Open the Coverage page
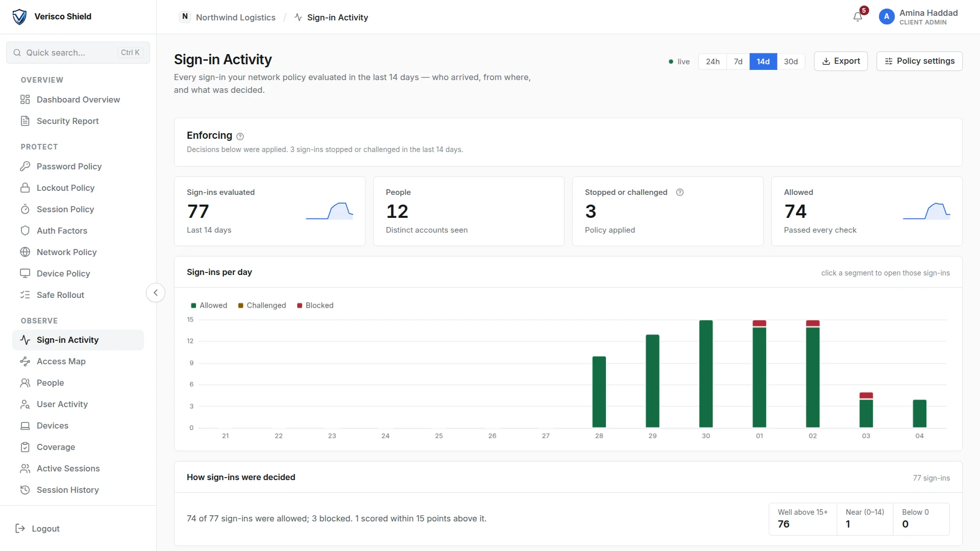Viewport: 980px width, 551px height. (78, 447)
